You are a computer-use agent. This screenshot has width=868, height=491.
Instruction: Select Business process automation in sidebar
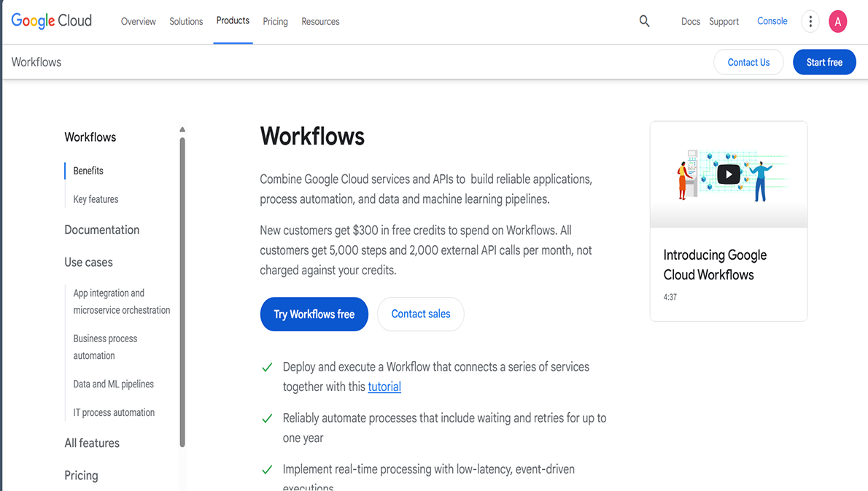coord(105,347)
